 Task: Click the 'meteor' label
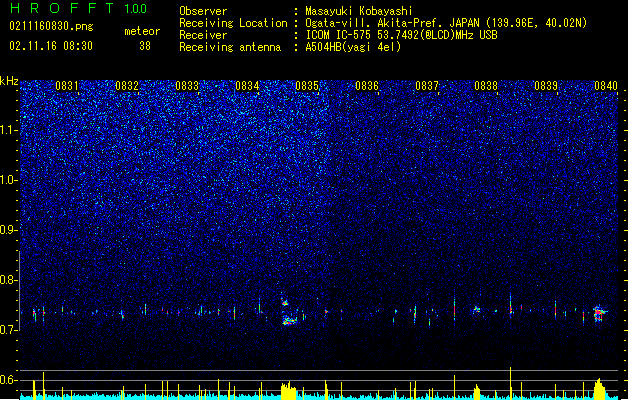tap(142, 31)
